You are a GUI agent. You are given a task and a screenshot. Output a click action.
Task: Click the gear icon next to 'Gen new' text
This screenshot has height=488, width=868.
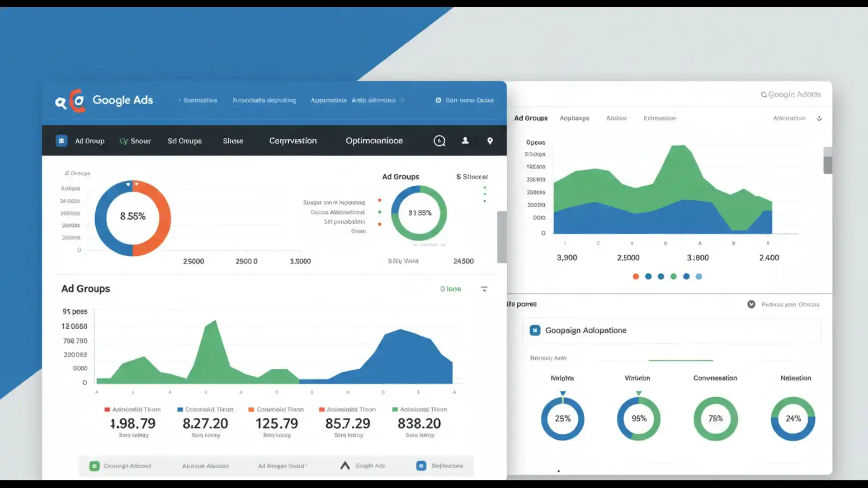coord(437,100)
